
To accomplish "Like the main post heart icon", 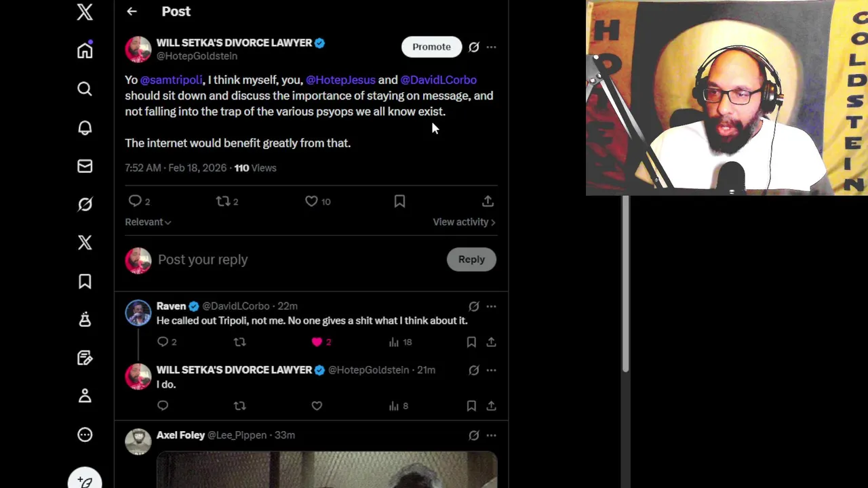I will [x=311, y=201].
